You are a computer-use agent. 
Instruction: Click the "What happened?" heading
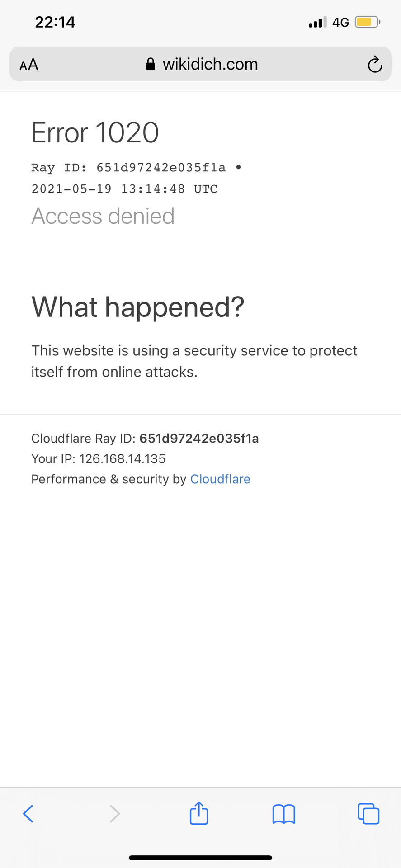tap(138, 307)
